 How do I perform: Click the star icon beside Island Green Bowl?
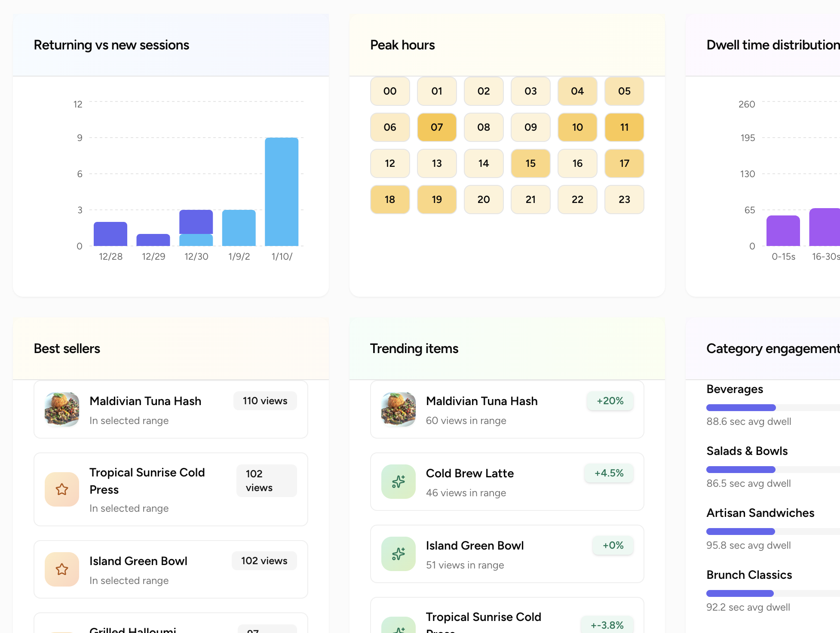pos(61,569)
